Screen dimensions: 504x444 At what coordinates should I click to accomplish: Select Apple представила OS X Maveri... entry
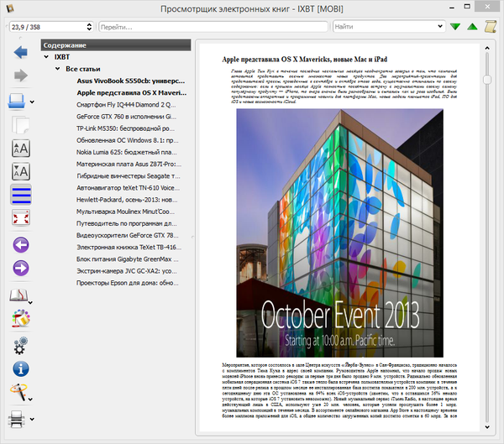click(x=132, y=93)
